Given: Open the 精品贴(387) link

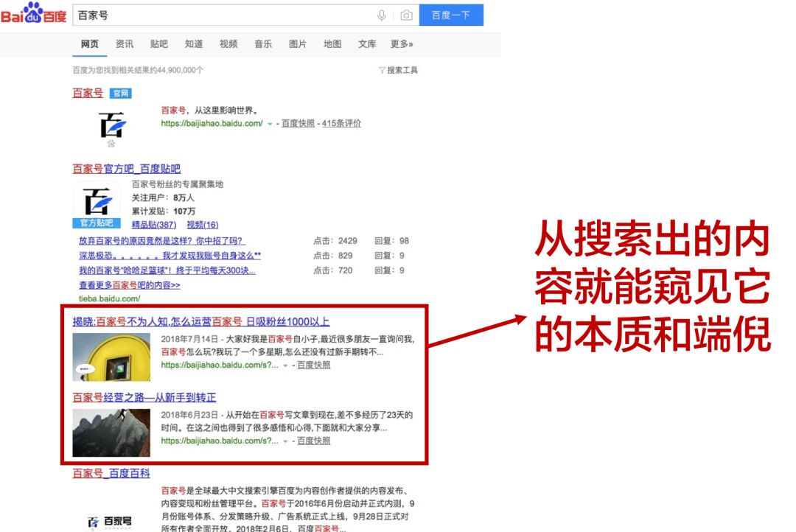Looking at the screenshot, I should [154, 225].
